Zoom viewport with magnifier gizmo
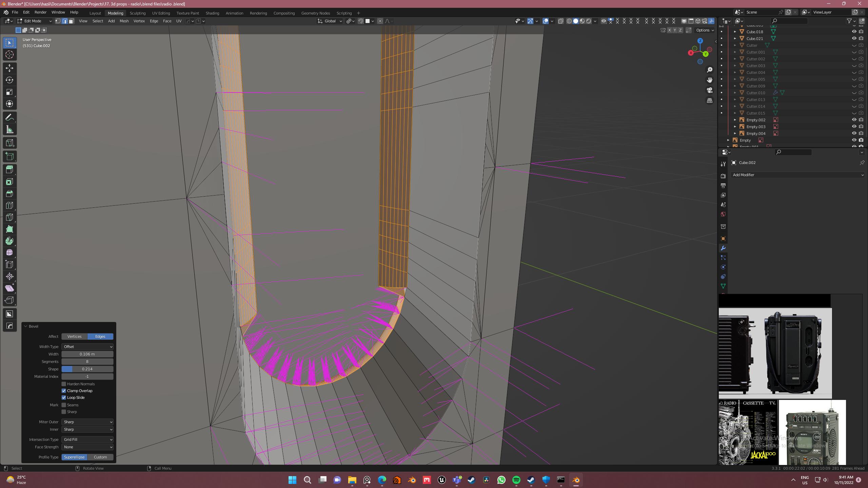 tap(710, 70)
